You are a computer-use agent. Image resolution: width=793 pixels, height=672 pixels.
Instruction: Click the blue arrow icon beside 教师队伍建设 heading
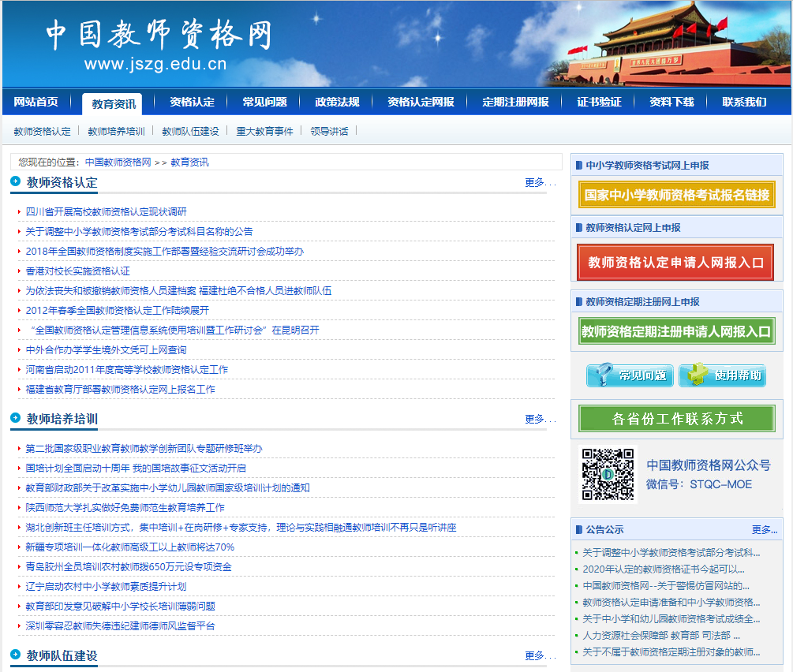(x=15, y=655)
